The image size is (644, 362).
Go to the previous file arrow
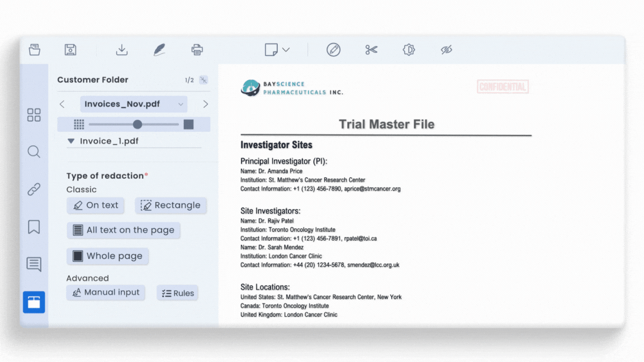[62, 104]
